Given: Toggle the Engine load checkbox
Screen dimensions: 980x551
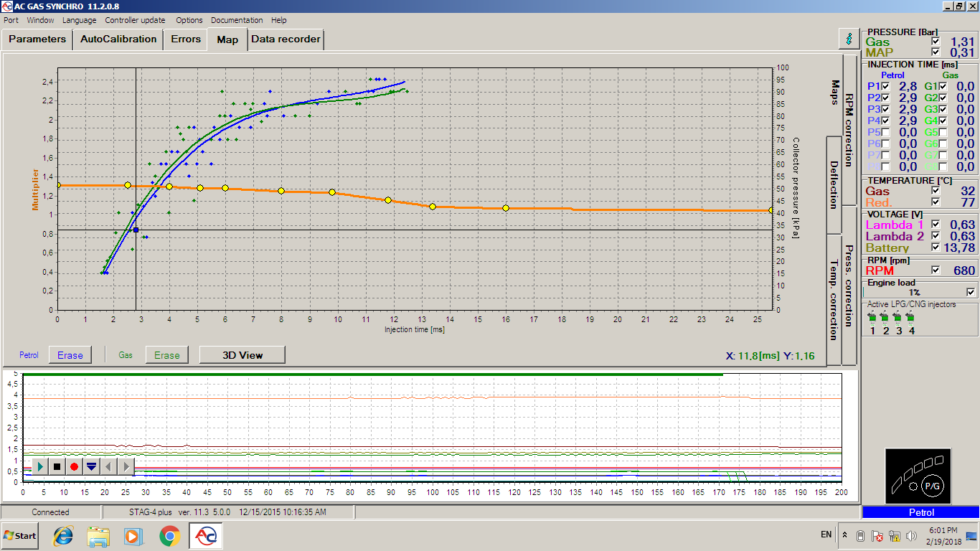Looking at the screenshot, I should click(971, 292).
